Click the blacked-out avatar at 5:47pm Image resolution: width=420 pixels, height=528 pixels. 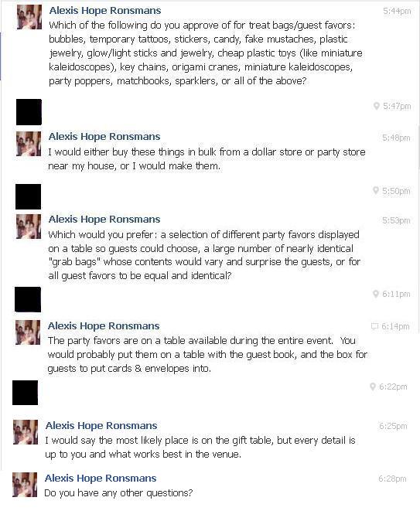pyautogui.click(x=29, y=112)
